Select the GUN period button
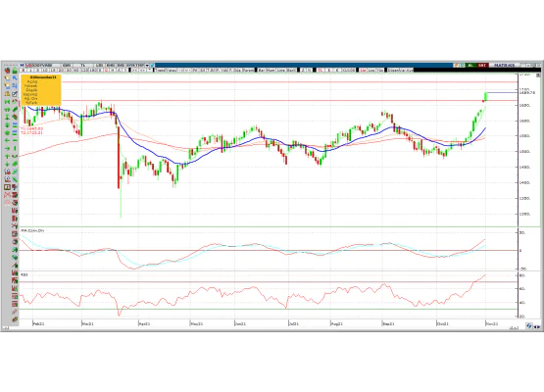The image size is (544, 392). coord(67,65)
